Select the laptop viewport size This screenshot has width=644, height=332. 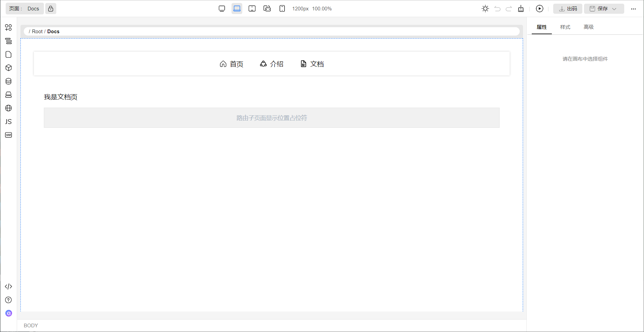[x=237, y=9]
